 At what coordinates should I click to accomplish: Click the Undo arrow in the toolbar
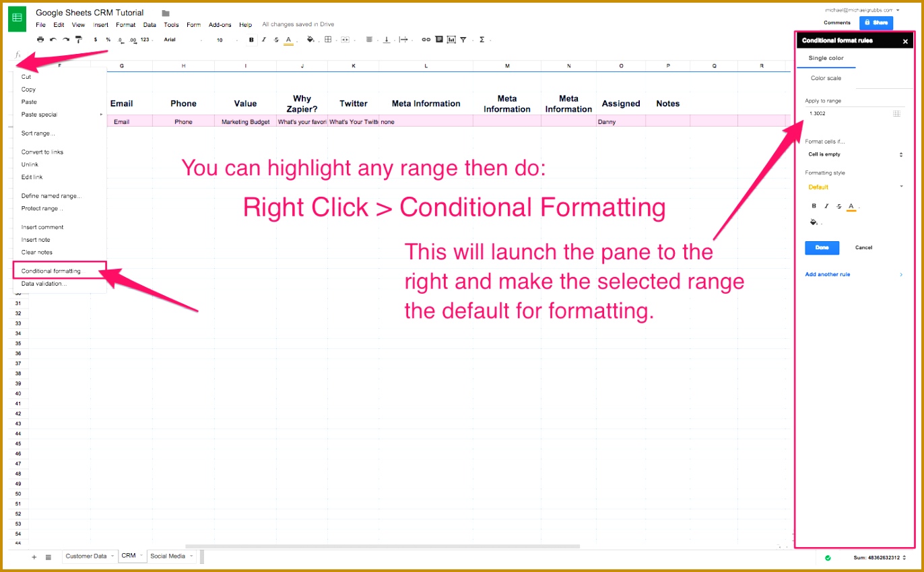click(53, 40)
